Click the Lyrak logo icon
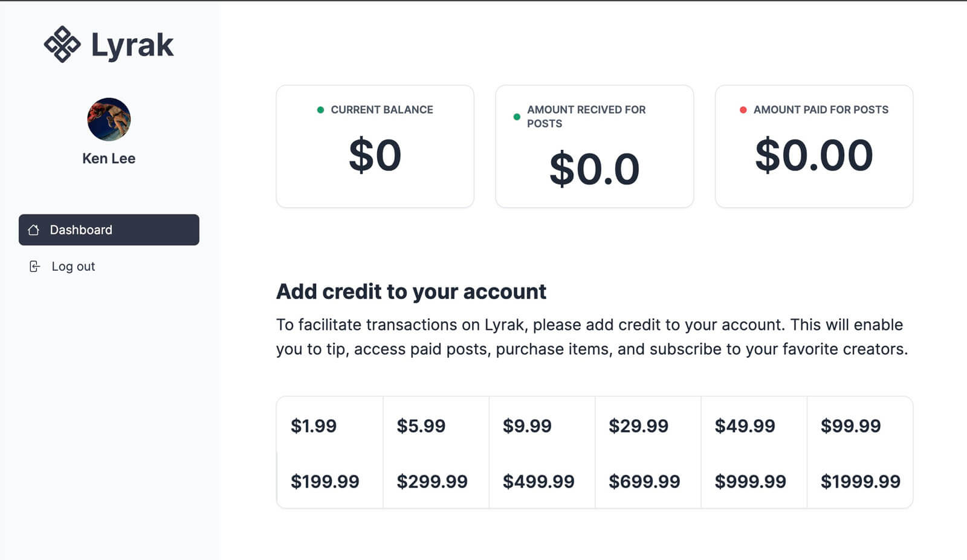The image size is (967, 560). click(x=62, y=44)
